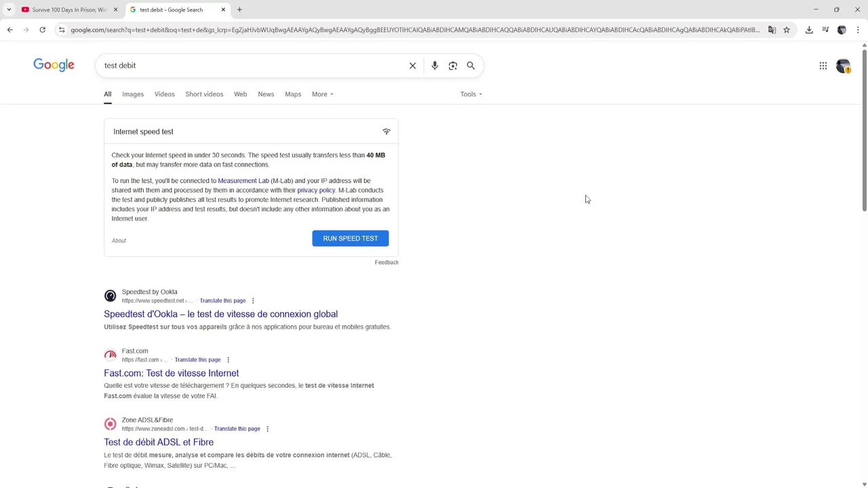
Task: Click the Wi-Fi icon in speed test card
Action: pos(387,131)
